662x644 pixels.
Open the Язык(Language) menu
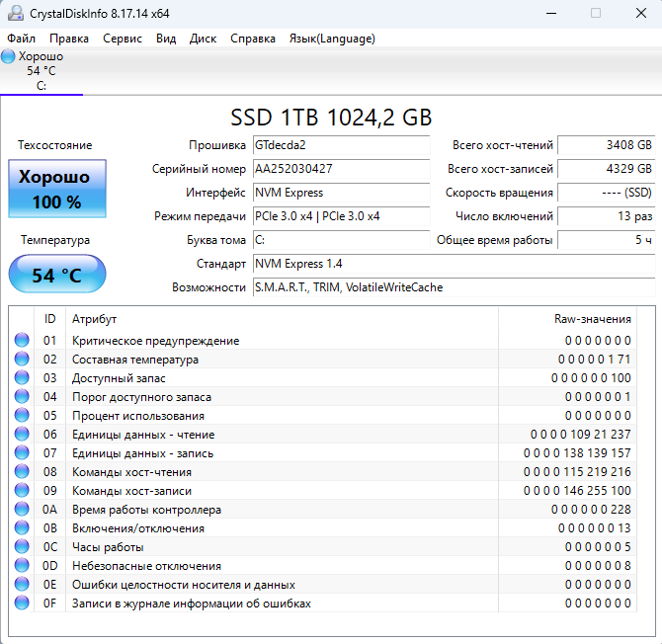point(331,39)
